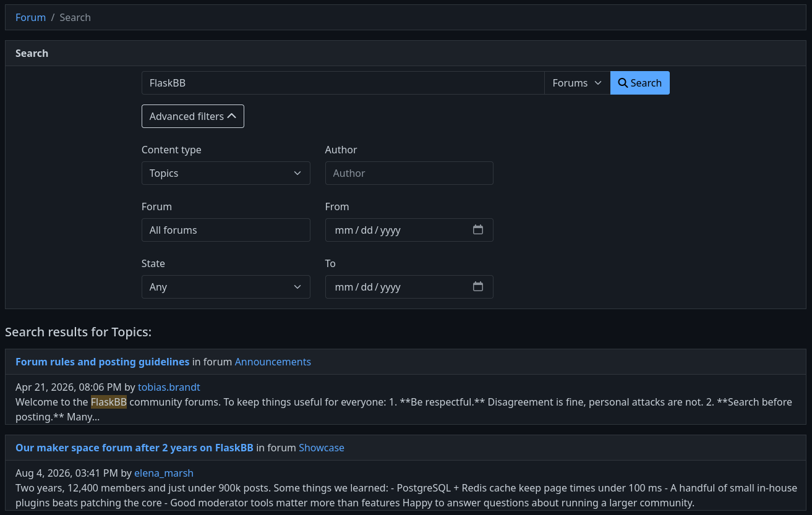Open topic Our maker space forum after 2 years
Viewport: 812px width, 515px height.
pyautogui.click(x=134, y=448)
